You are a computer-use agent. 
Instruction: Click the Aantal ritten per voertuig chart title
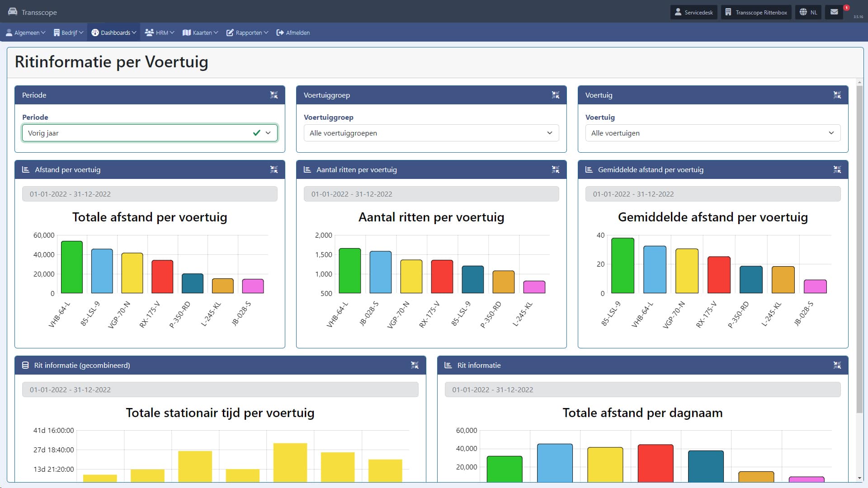[431, 217]
